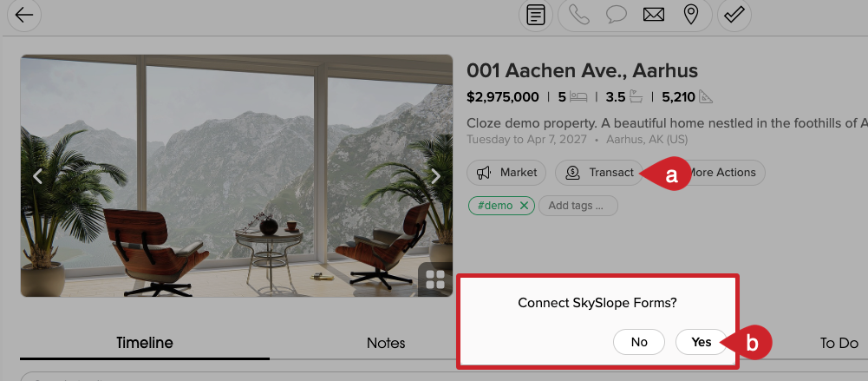Show the previous property photo
The width and height of the screenshot is (868, 381).
tap(37, 177)
